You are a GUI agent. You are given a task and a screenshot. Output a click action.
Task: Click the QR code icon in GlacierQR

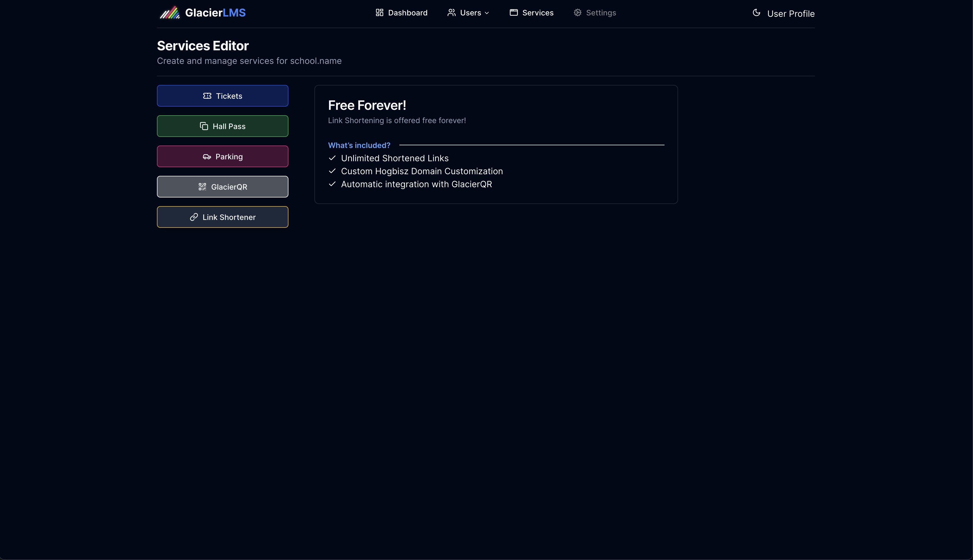[202, 187]
